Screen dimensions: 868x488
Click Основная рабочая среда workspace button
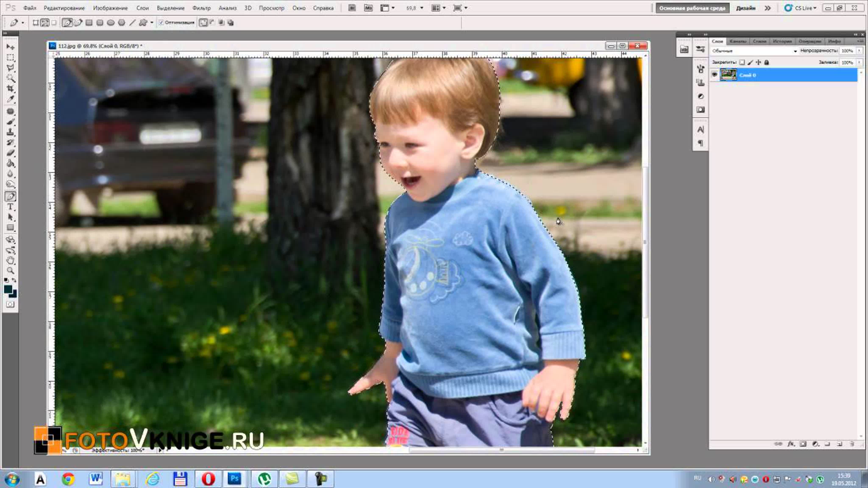tap(692, 8)
